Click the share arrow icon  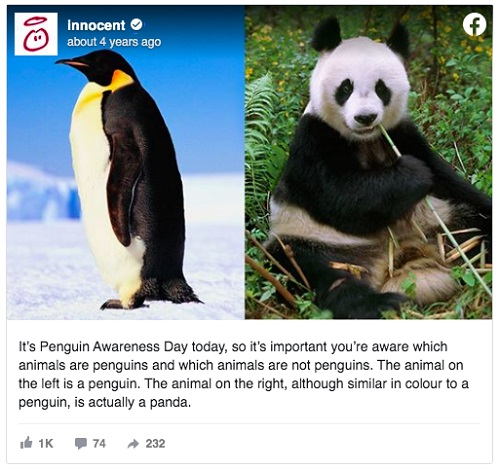point(133,444)
